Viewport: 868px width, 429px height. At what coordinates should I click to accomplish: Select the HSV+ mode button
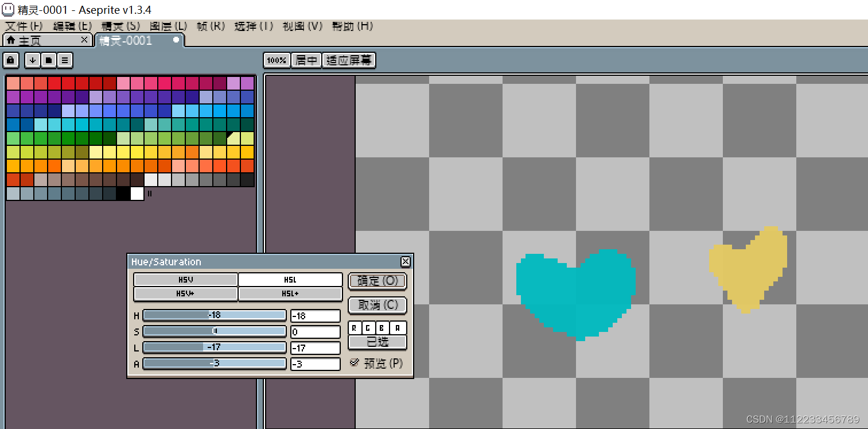[185, 293]
